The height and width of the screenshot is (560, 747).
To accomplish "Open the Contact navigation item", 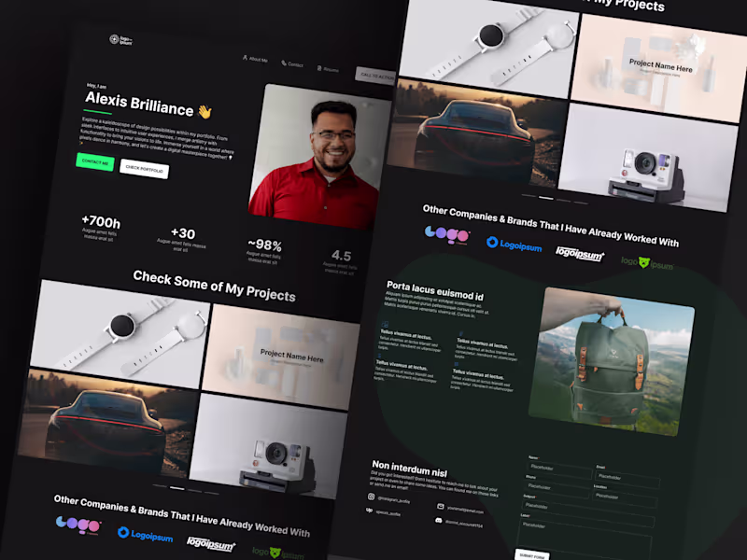I will pos(293,64).
